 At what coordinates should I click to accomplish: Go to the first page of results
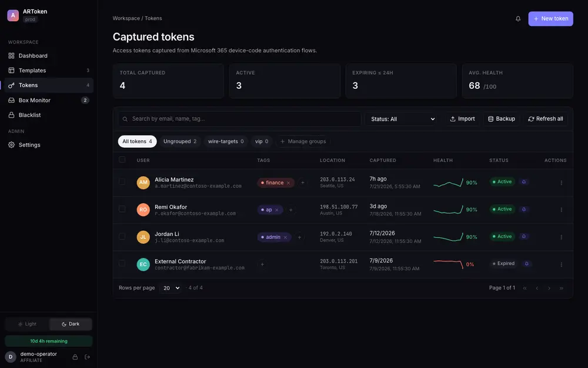tap(524, 288)
